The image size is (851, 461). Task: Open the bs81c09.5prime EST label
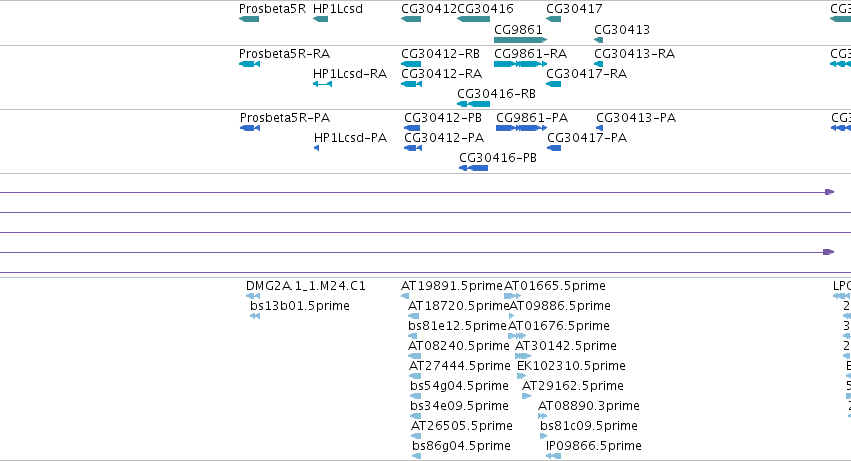pyautogui.click(x=588, y=427)
